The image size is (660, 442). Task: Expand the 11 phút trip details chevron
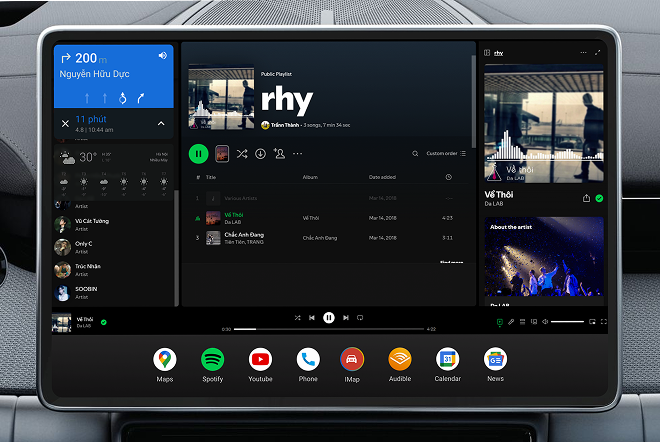pyautogui.click(x=161, y=123)
